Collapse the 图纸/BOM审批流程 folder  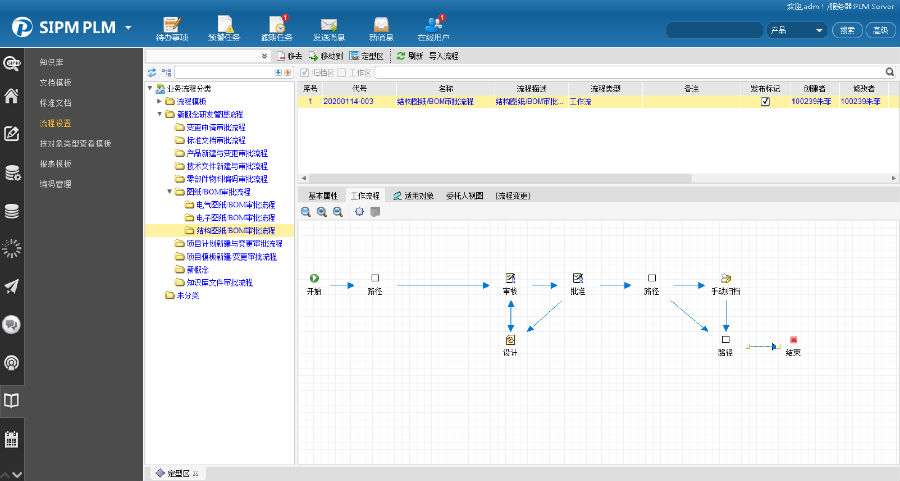[x=168, y=191]
